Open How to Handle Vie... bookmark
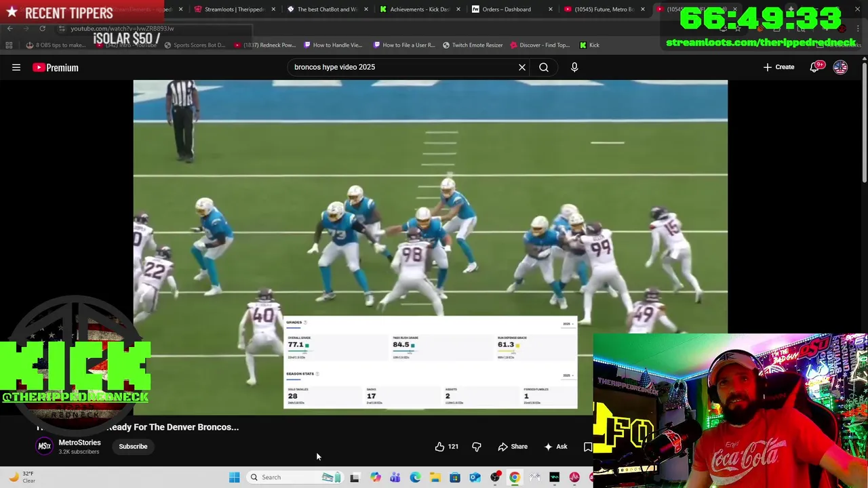The height and width of the screenshot is (488, 868). (x=333, y=45)
